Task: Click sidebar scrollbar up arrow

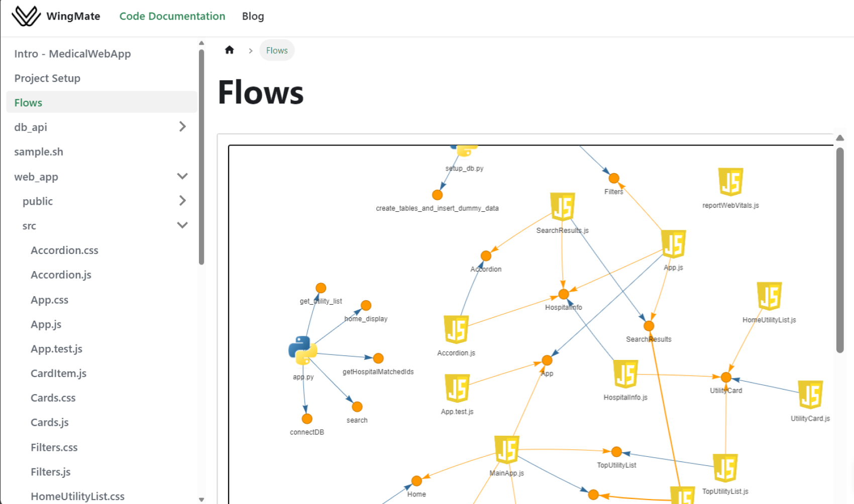Action: coord(201,43)
